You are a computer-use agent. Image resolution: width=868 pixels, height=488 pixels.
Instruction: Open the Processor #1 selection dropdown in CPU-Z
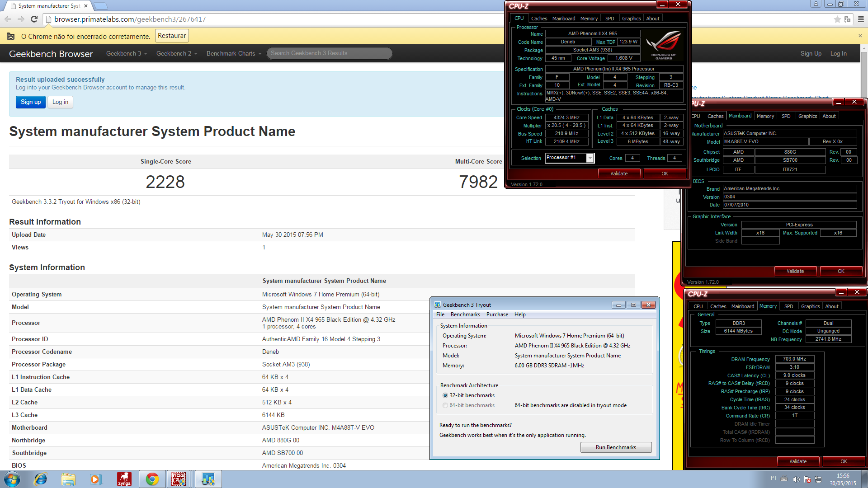point(590,158)
